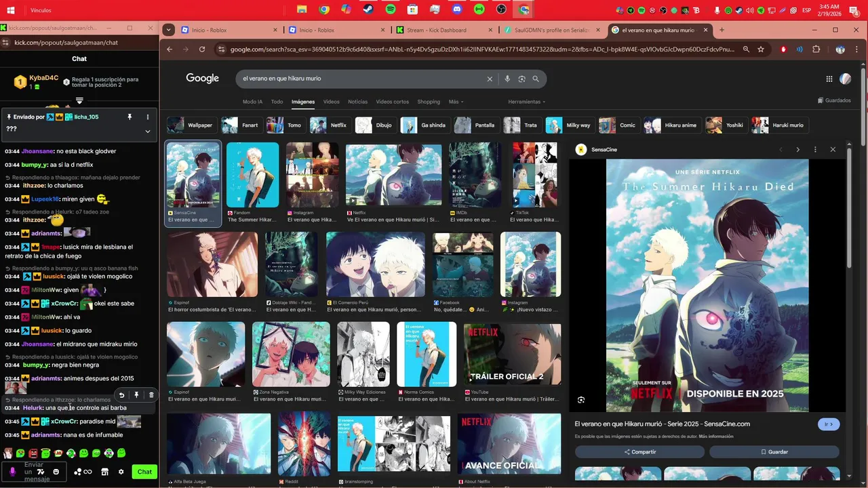Open Discord from the Windows taskbar

pos(457,9)
